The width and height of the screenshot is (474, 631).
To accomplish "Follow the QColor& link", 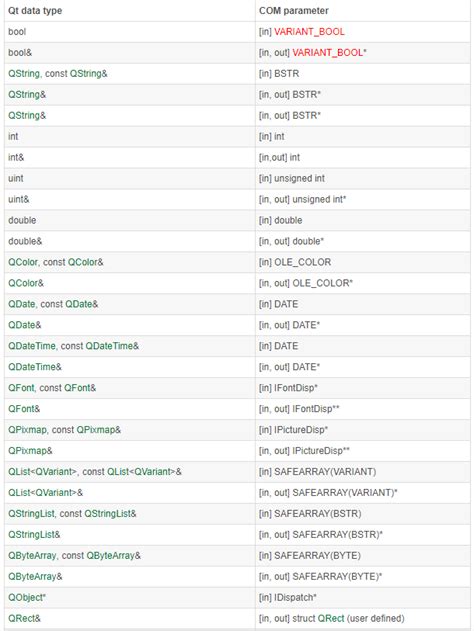I will click(x=26, y=283).
